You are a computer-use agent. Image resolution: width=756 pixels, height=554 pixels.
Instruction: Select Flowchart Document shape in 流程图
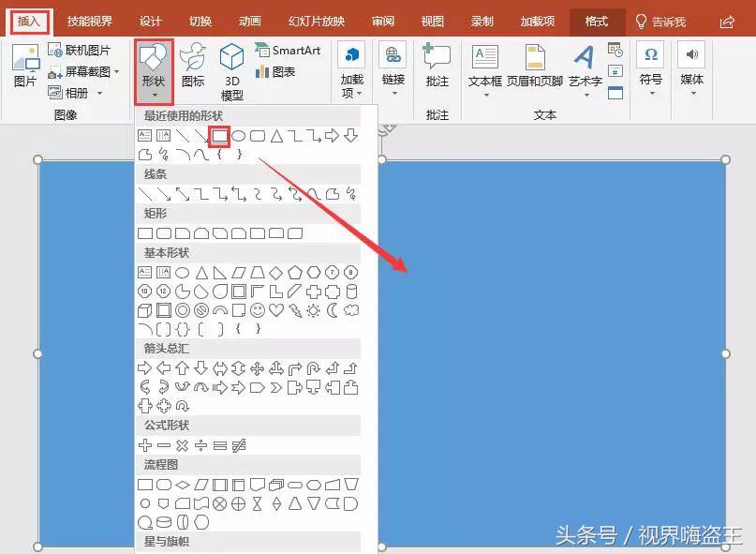258,485
